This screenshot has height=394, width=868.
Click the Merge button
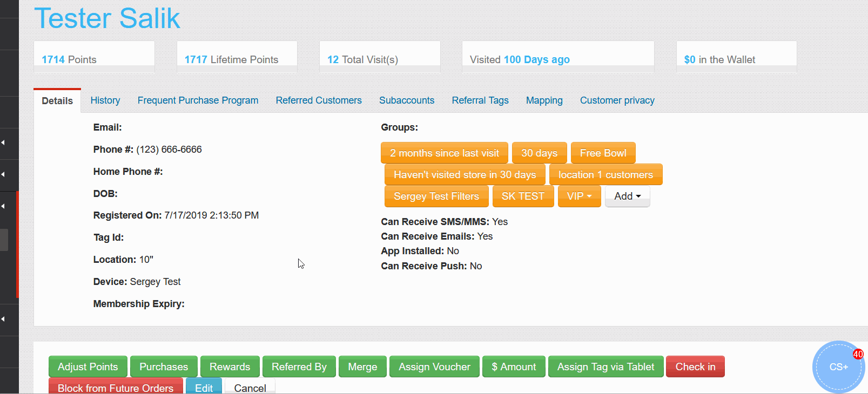click(x=362, y=367)
